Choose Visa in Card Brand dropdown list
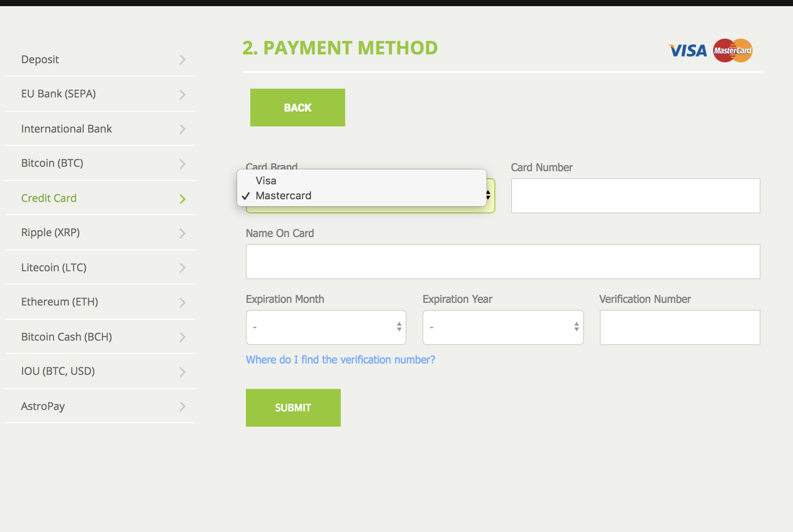The image size is (793, 532). click(x=362, y=181)
